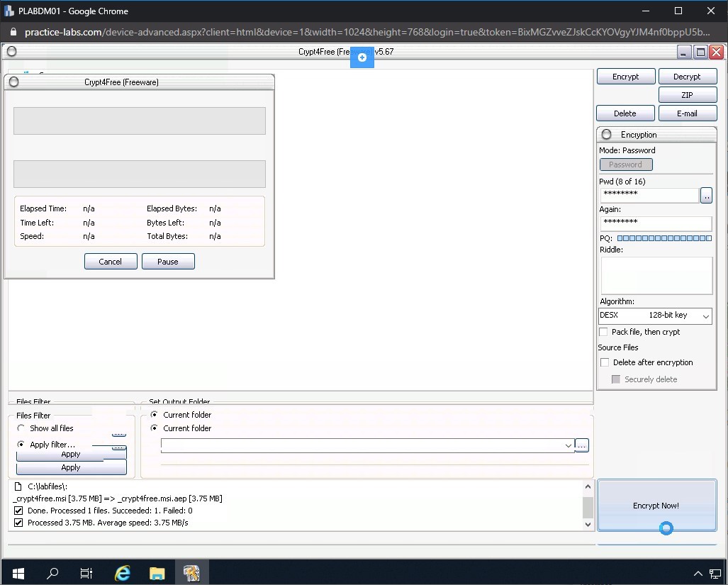Click the Crypt4Free icon in the taskbar
The width and height of the screenshot is (728, 585).
click(x=191, y=572)
